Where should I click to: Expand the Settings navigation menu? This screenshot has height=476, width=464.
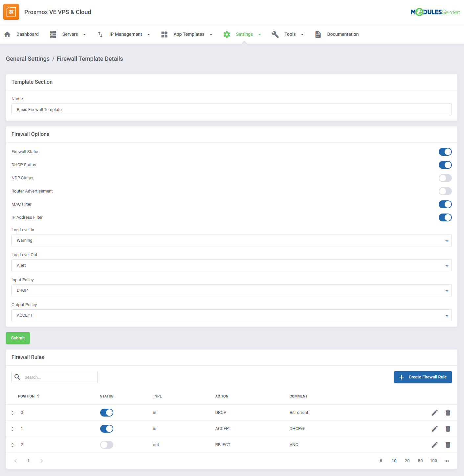click(259, 34)
